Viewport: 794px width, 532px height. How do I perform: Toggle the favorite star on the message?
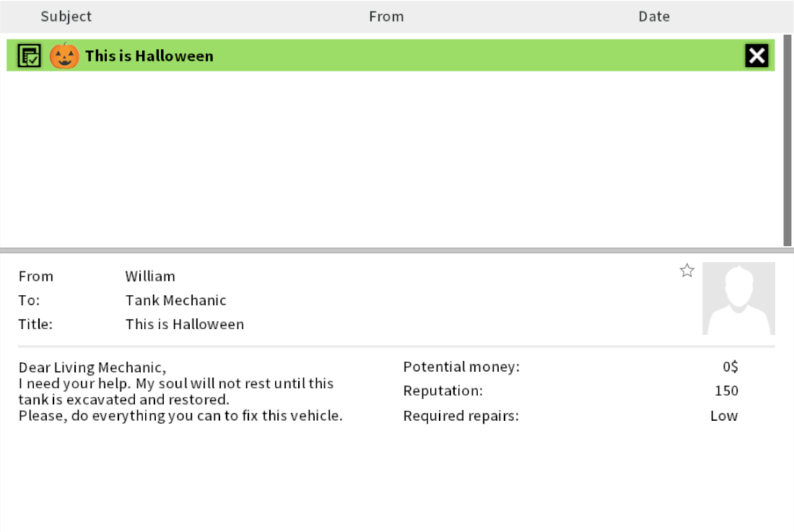point(687,271)
